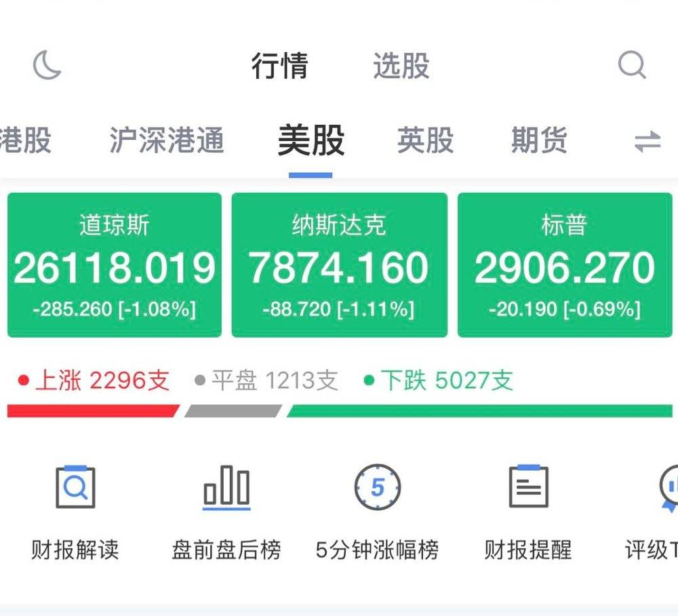Open 5分钟涨幅榜 clock icon
The image size is (678, 616).
click(378, 487)
